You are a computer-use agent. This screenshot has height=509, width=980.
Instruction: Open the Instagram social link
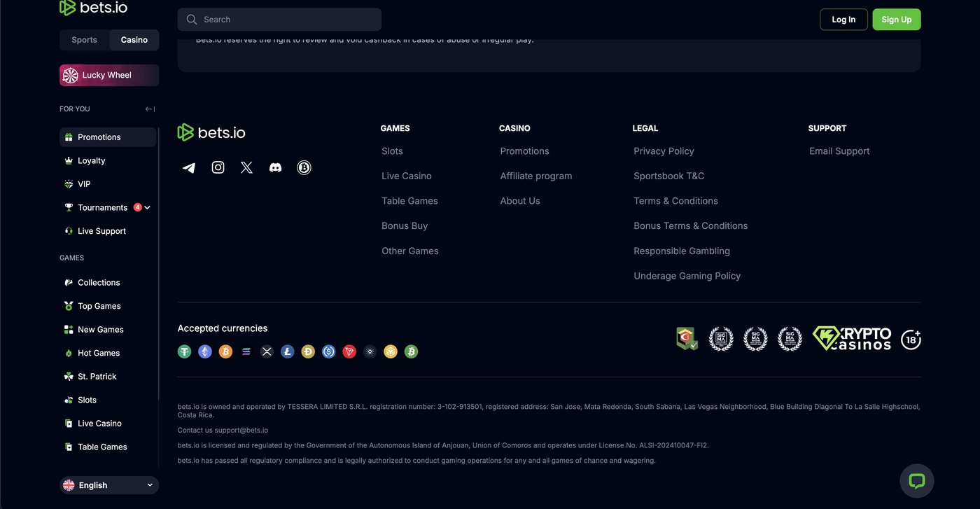point(218,167)
